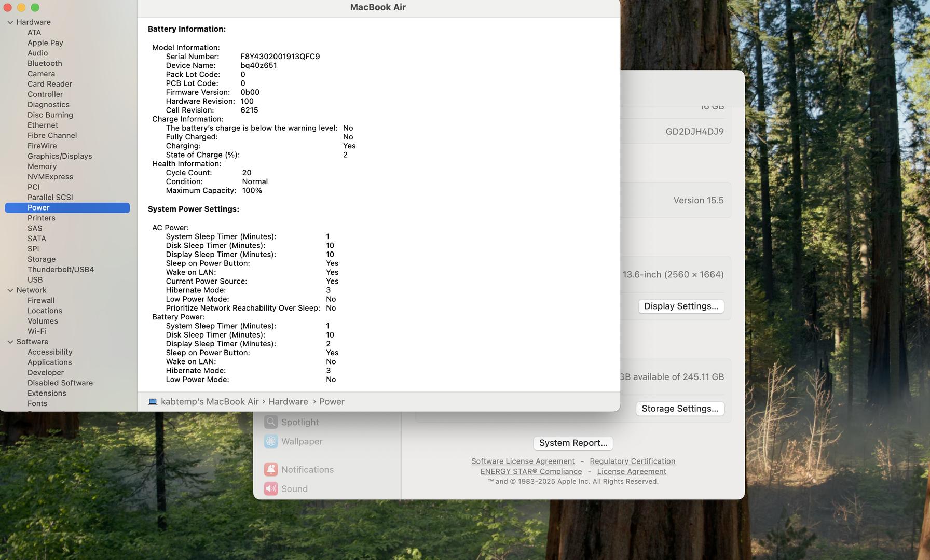
Task: Open Software License Agreement link
Action: coord(523,461)
